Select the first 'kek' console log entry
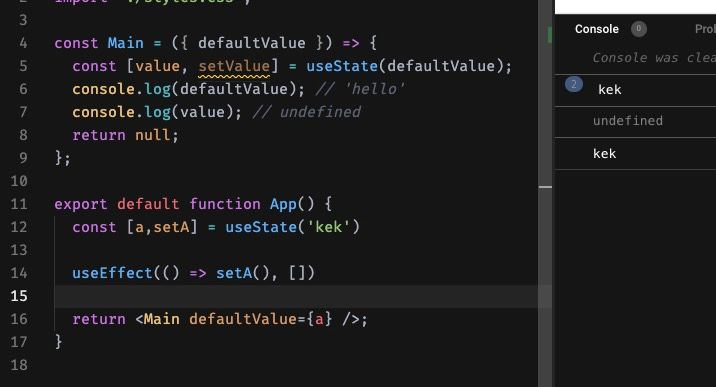Image resolution: width=716 pixels, height=387 pixels. pos(635,90)
